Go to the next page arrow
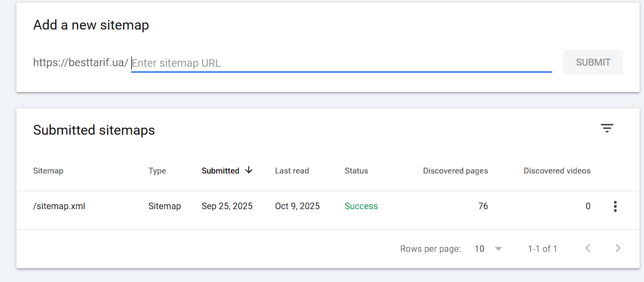This screenshot has height=282, width=644. pos(618,249)
